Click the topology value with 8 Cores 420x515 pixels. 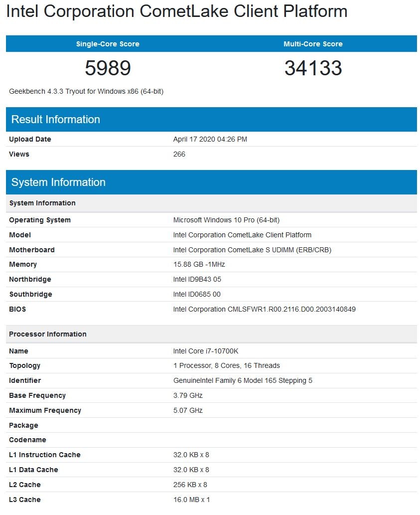coord(226,365)
